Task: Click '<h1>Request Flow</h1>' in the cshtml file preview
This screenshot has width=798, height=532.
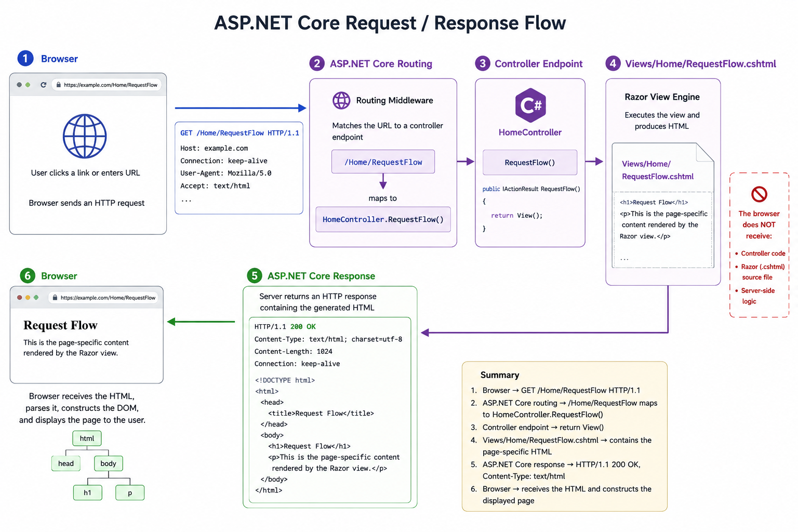Action: (654, 203)
